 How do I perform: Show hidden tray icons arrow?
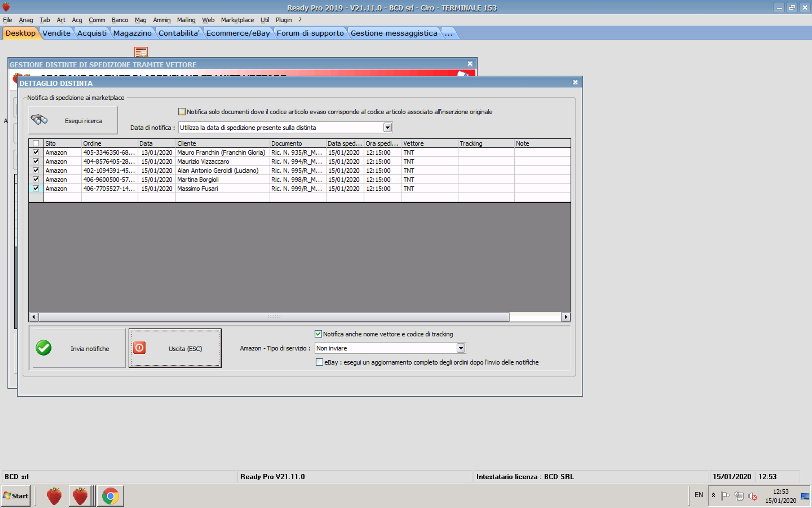click(x=714, y=495)
